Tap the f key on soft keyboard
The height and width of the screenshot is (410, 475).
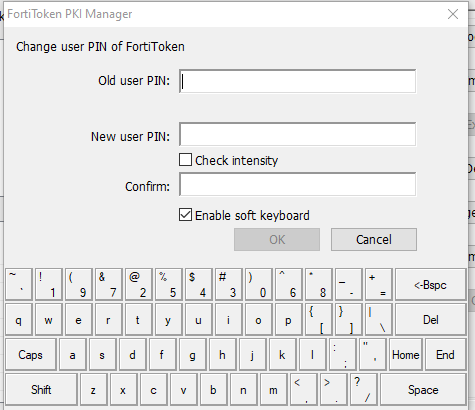pos(163,354)
